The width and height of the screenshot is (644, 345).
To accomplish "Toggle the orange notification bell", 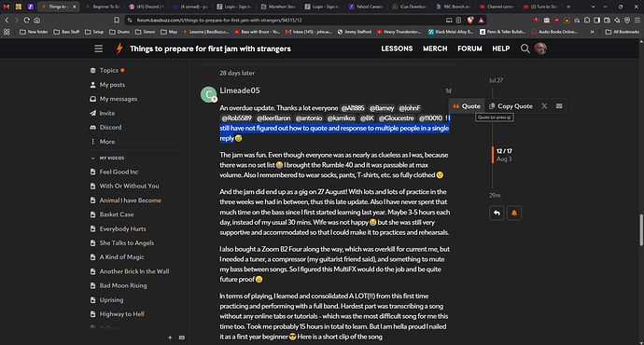I will 514,213.
